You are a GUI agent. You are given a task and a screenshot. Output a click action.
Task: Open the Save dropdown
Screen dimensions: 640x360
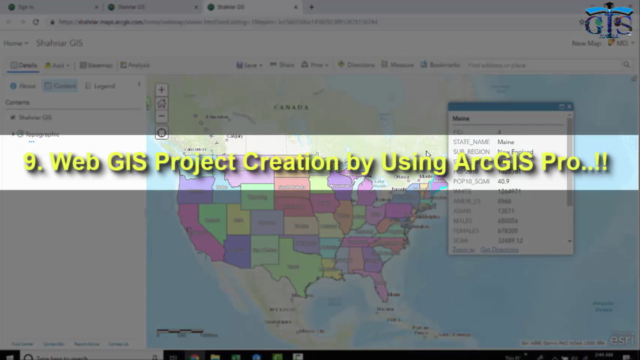249,65
